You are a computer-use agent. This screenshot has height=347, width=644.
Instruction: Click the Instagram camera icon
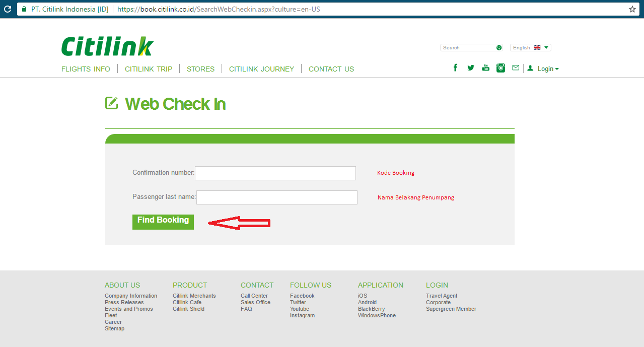pos(500,67)
